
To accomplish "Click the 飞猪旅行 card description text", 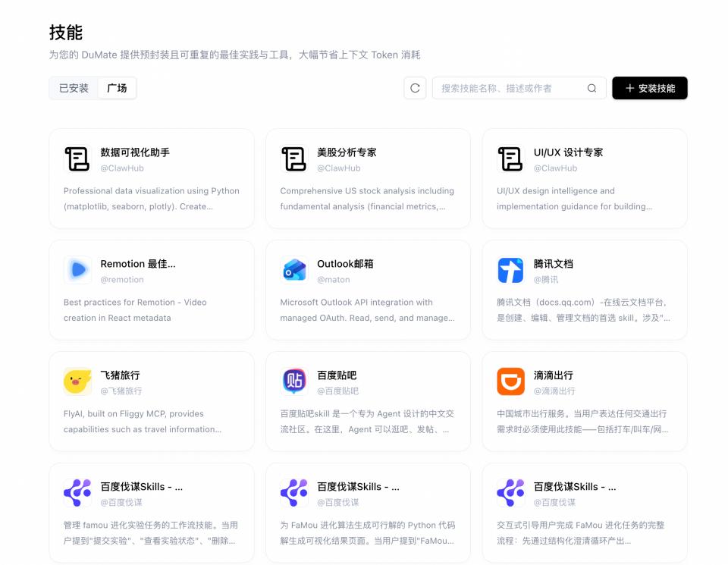I will pos(143,422).
